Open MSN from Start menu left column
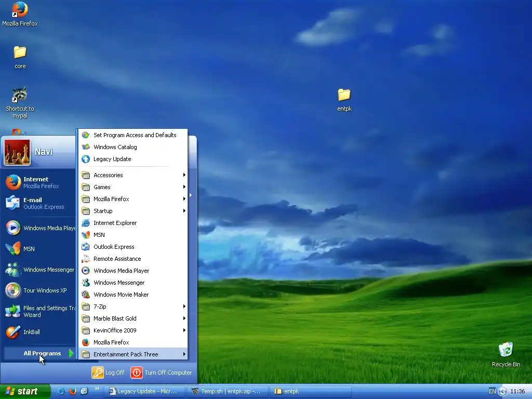This screenshot has height=399, width=532. tap(39, 249)
